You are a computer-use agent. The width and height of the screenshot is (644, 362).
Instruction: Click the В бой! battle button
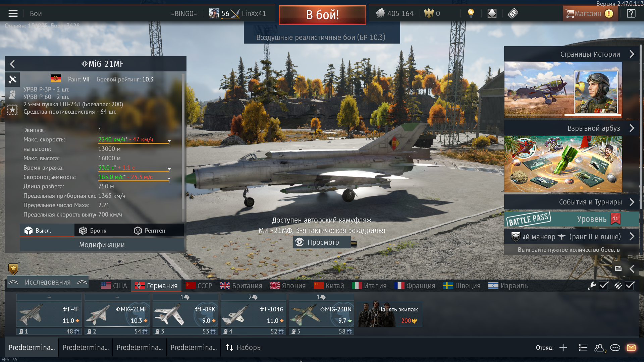pos(322,15)
